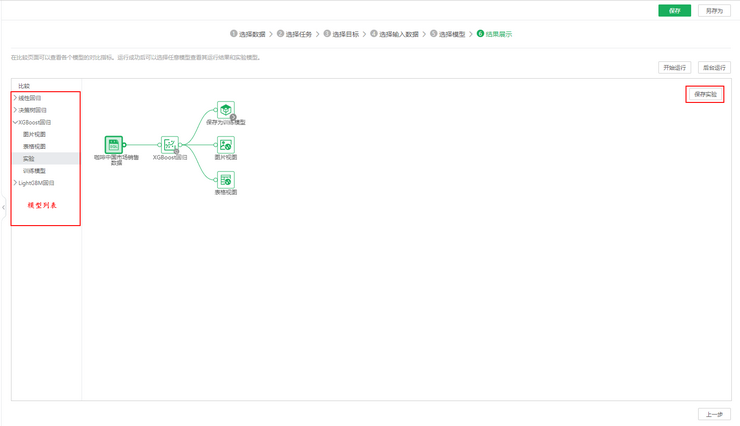Select the highlighted 实验 tree item
740x426 pixels.
pyautogui.click(x=45, y=159)
